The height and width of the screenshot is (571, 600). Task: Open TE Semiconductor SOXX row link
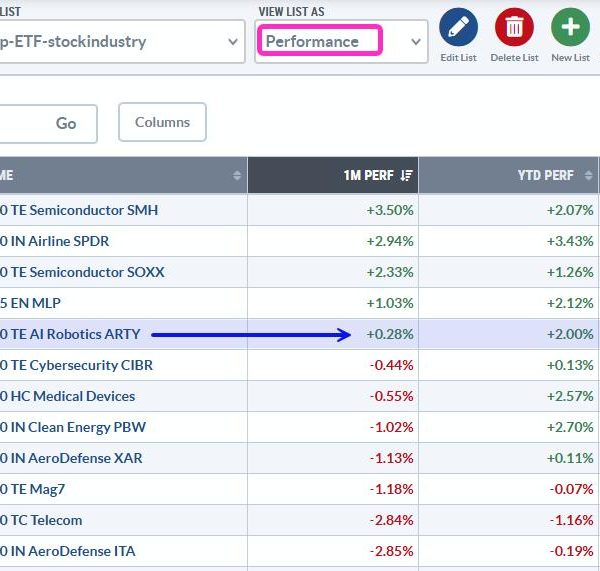(82, 272)
